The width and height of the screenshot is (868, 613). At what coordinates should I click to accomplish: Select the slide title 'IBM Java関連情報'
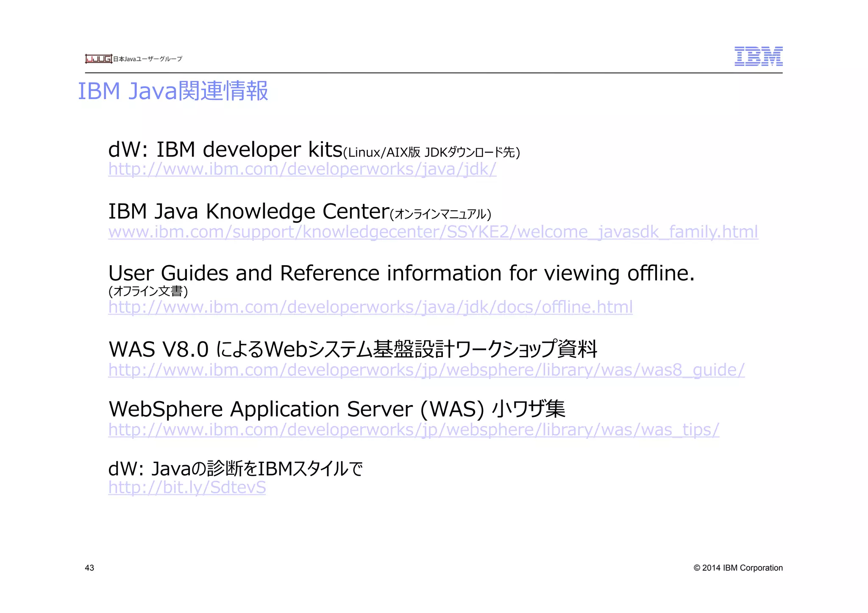pos(173,91)
